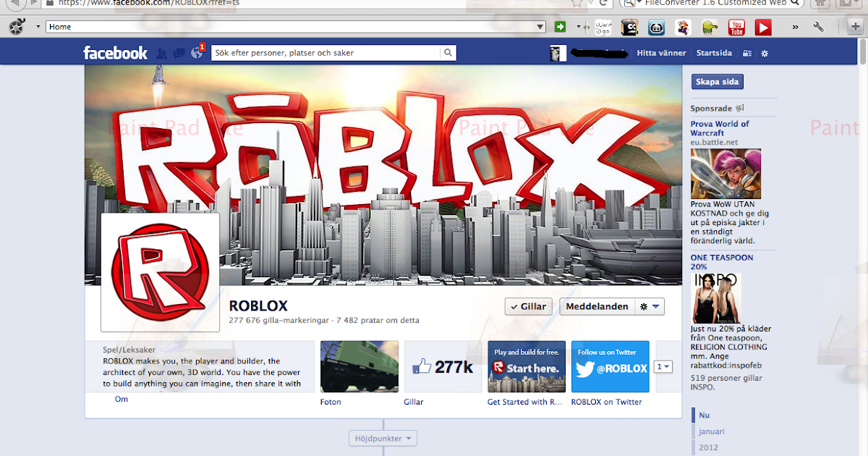
Task: Click the film reel toolbar icon
Action: click(17, 28)
